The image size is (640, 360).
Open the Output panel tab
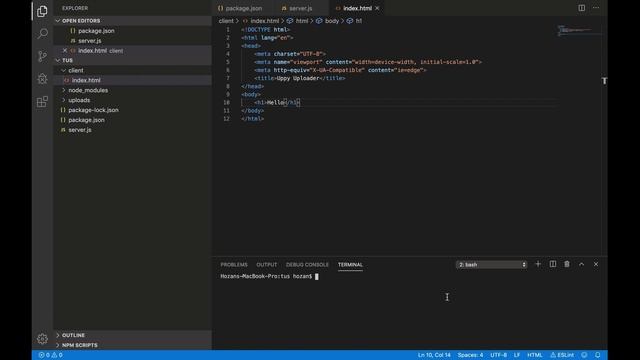(267, 264)
